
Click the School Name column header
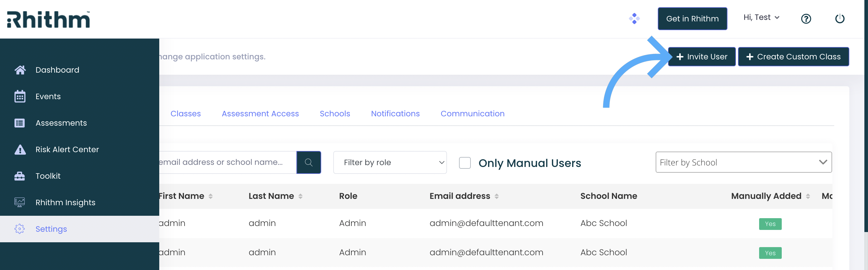tap(609, 196)
